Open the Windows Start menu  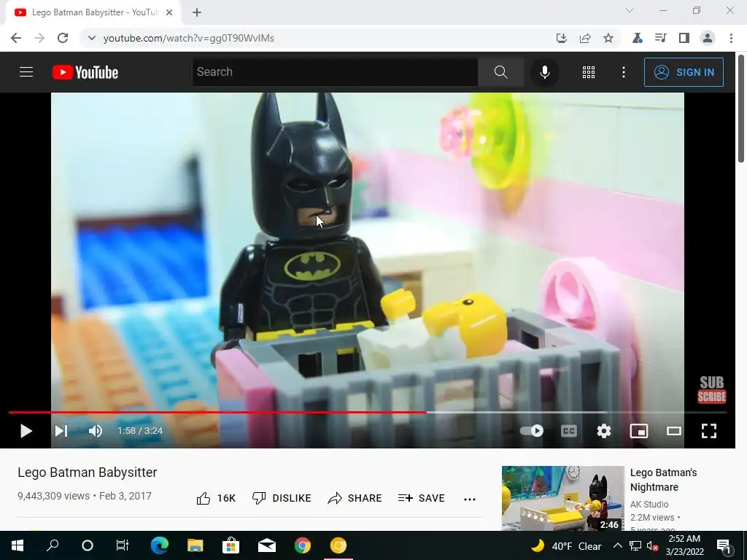click(x=18, y=545)
